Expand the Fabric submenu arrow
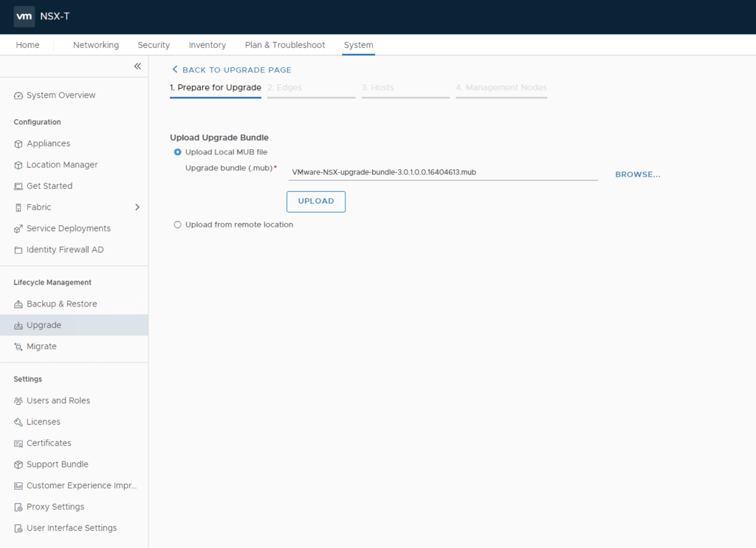This screenshot has height=548, width=756. (137, 208)
